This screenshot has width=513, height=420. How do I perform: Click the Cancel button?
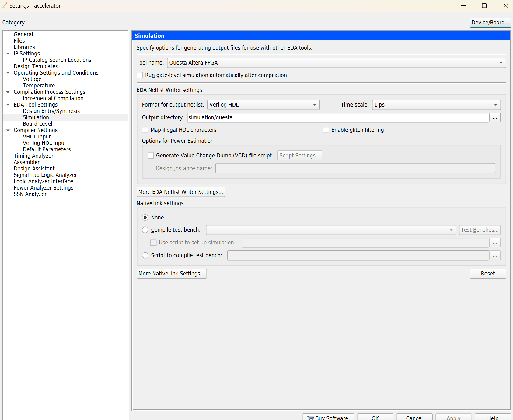coord(414,417)
